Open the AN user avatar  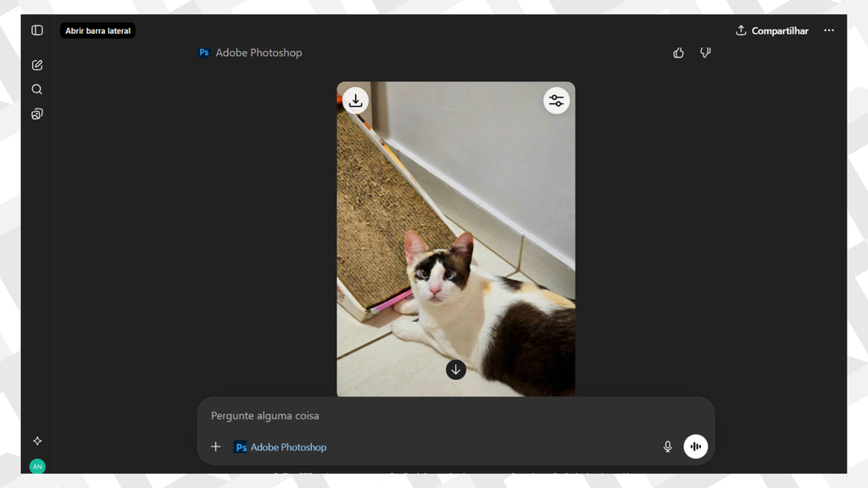coord(37,466)
